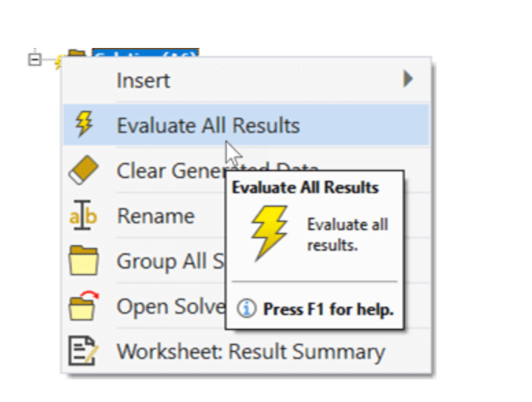This screenshot has height=402, width=532.
Task: Select Evaluate All Results
Action: point(246,125)
